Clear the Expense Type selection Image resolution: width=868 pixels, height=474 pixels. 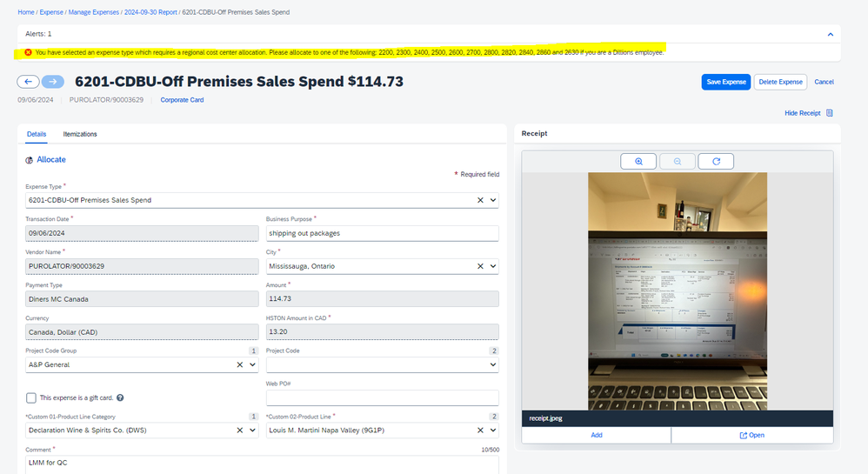480,200
